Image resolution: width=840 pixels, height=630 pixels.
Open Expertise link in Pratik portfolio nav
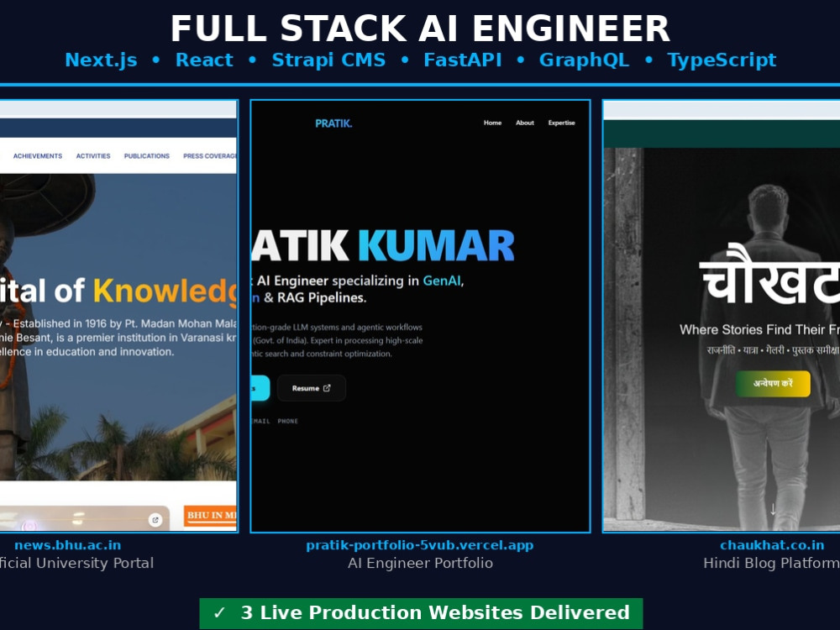point(561,123)
